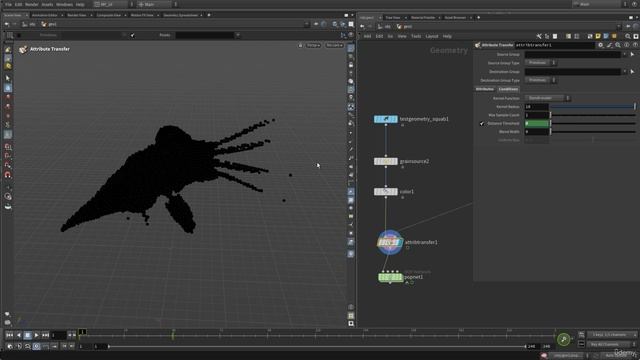This screenshot has width=640, height=360.
Task: Click the Kernel Radius value field
Action: point(536,107)
